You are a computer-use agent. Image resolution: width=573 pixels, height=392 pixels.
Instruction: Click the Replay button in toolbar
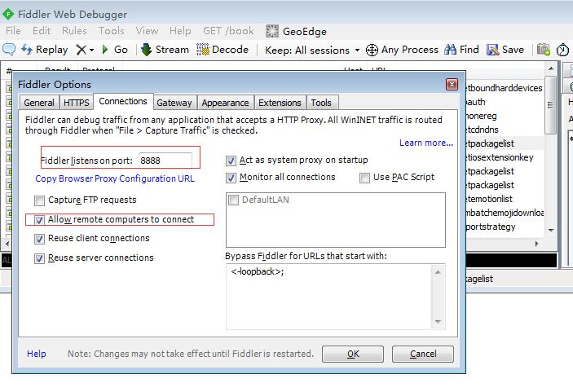(45, 50)
